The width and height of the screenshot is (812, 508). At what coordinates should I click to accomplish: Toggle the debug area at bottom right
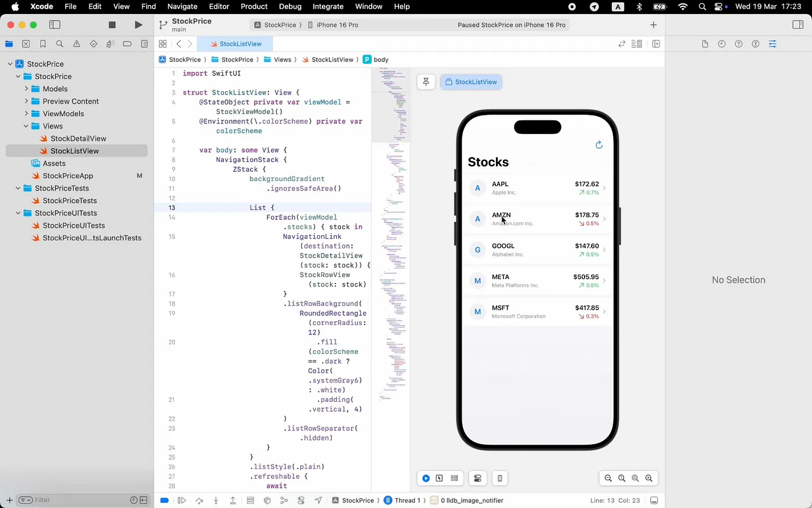tap(654, 500)
